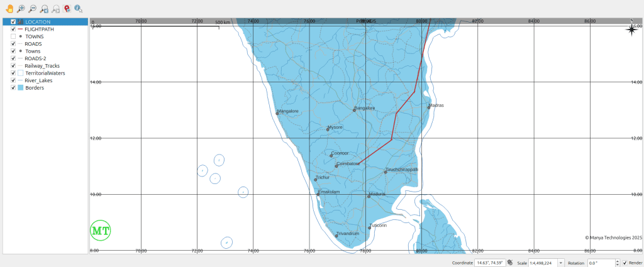Click the Zoom Next toolbar icon

[55, 9]
